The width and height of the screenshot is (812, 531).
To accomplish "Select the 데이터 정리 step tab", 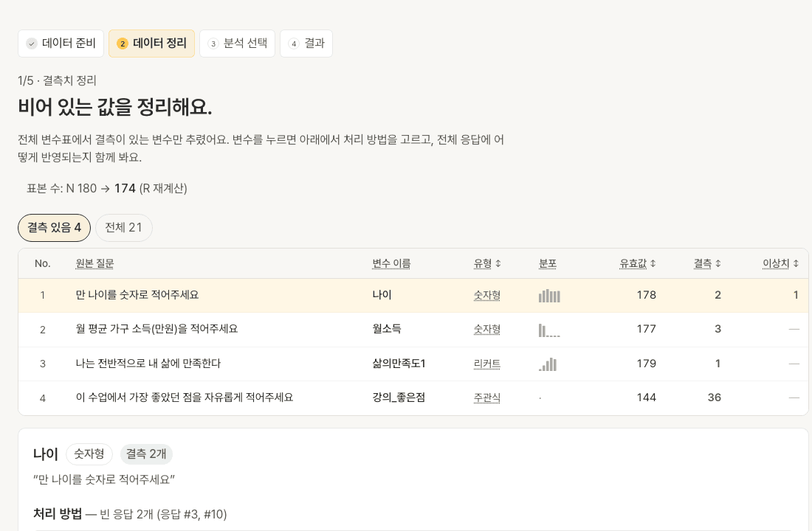I will tap(152, 44).
